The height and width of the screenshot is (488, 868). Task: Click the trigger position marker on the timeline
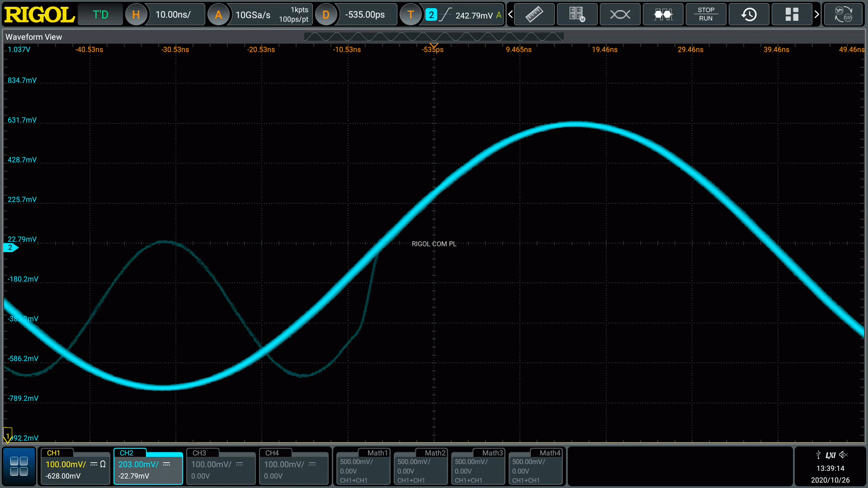coord(434,46)
